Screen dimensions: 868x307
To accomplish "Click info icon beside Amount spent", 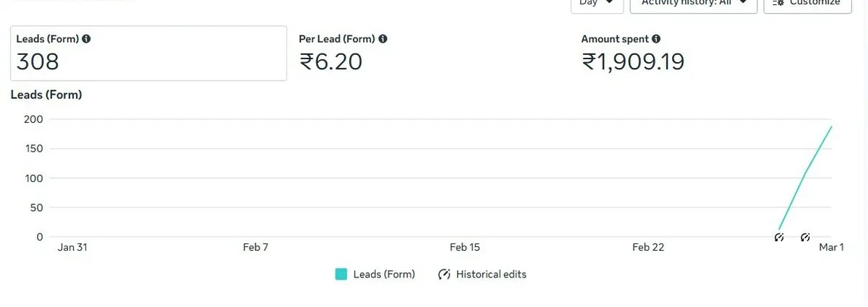I will [x=656, y=39].
